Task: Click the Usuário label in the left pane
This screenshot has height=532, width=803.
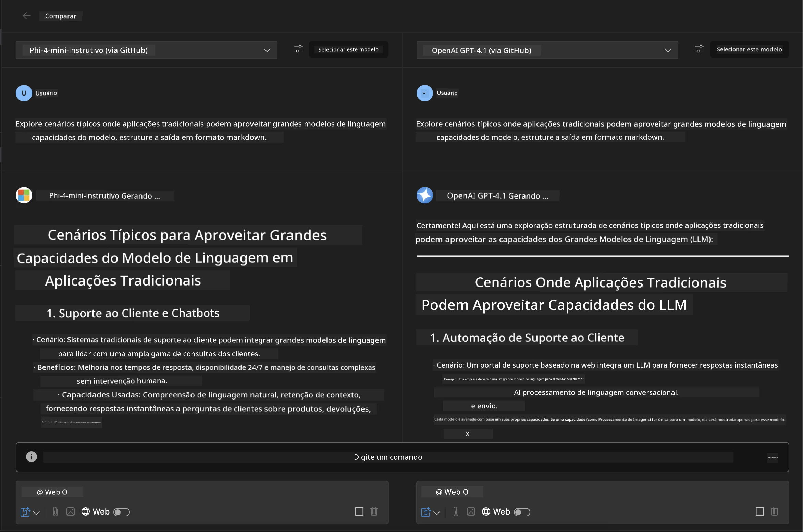Action: (46, 93)
